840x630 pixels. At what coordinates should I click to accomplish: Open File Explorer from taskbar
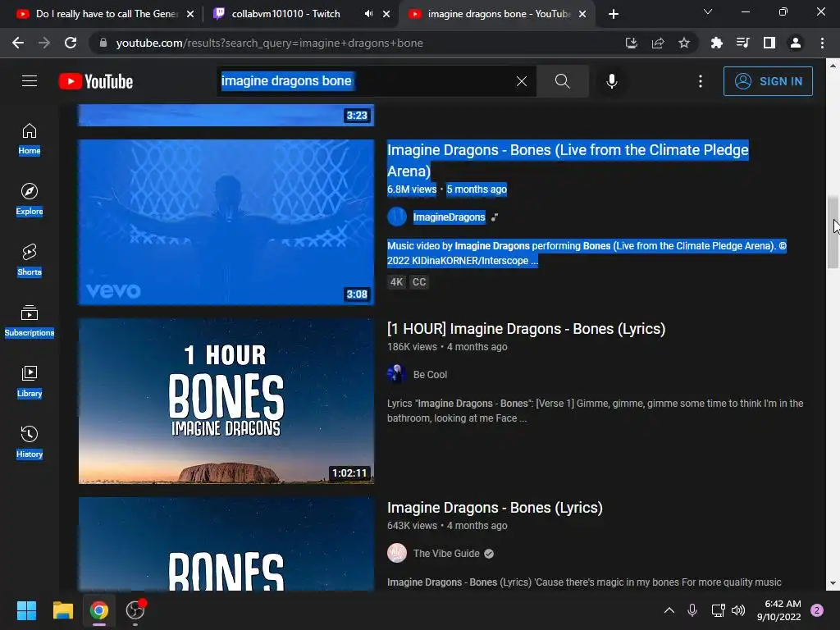click(x=62, y=610)
